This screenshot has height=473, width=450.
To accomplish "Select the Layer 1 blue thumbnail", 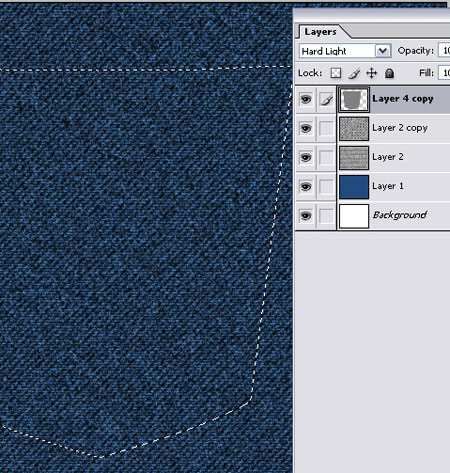I will tap(354, 187).
